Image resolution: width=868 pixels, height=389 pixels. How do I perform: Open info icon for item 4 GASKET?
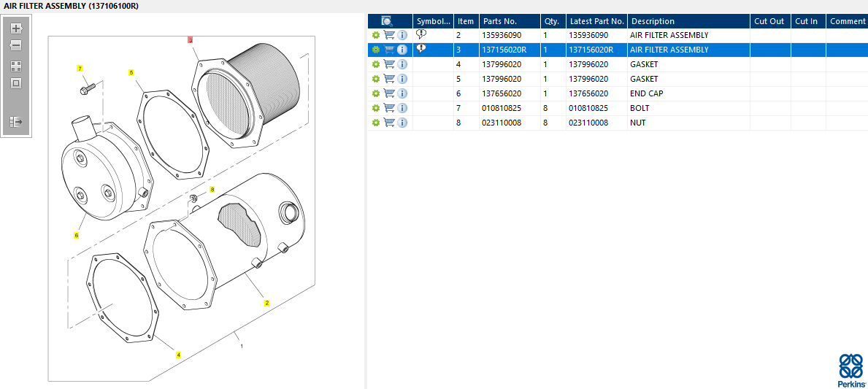402,64
